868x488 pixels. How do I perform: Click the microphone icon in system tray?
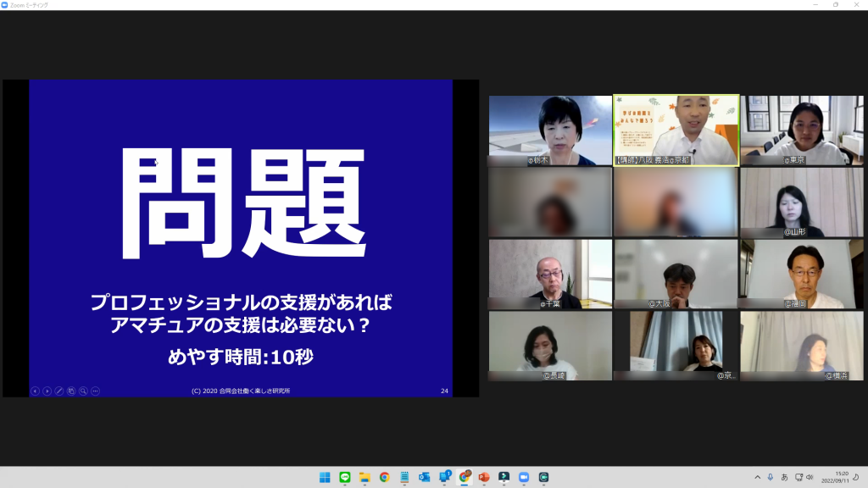(x=771, y=477)
